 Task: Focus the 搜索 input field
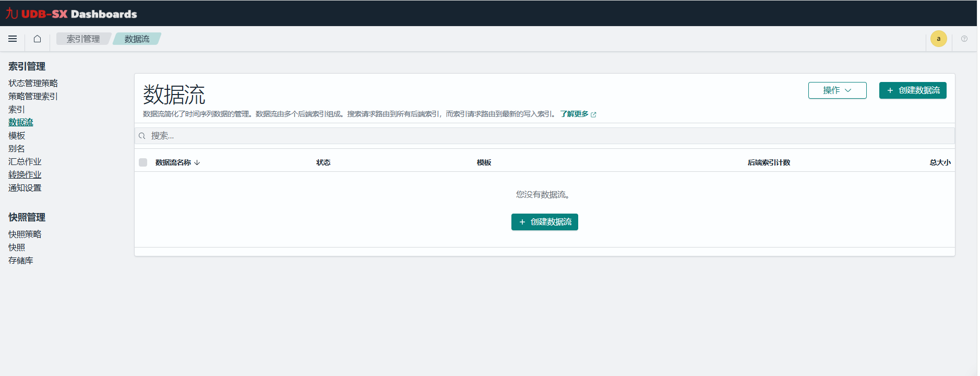(x=548, y=136)
